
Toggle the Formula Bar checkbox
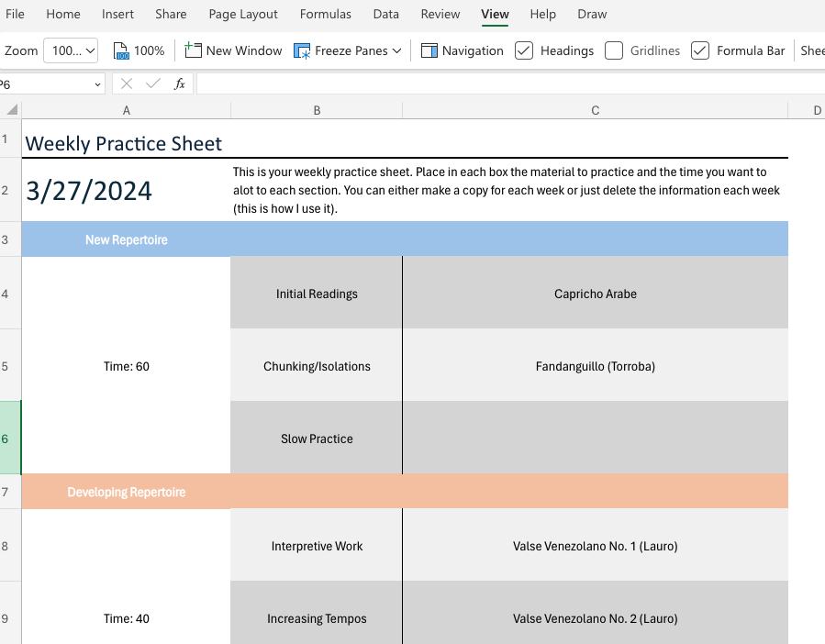700,51
